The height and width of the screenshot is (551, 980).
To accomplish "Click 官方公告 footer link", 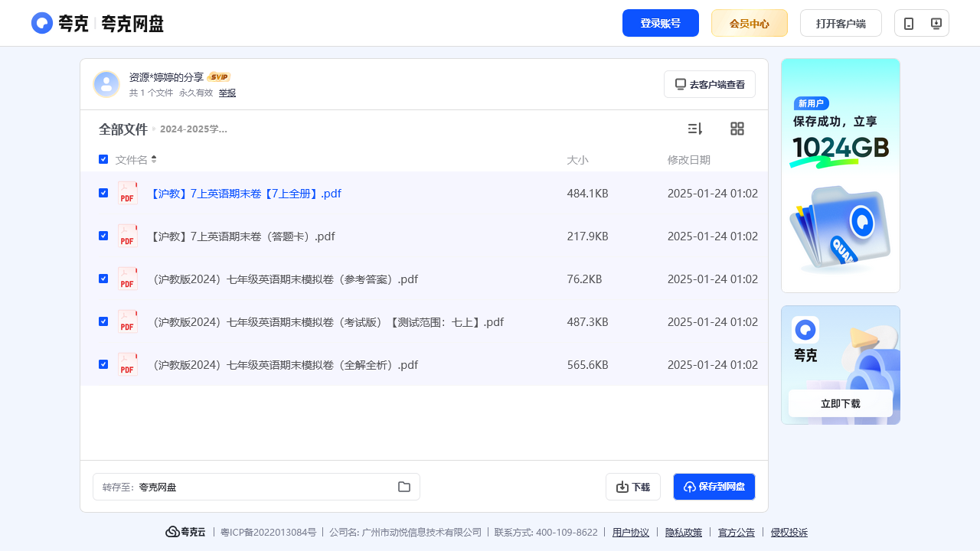I will point(737,533).
